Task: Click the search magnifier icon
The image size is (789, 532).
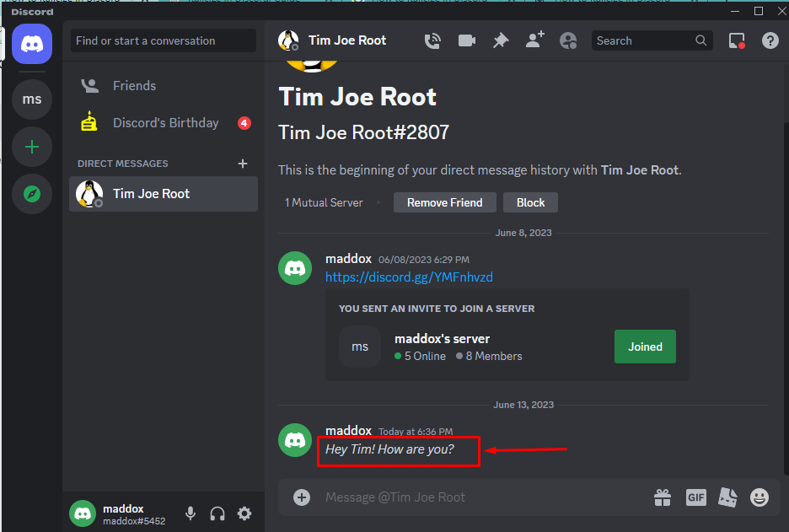Action: pyautogui.click(x=701, y=40)
